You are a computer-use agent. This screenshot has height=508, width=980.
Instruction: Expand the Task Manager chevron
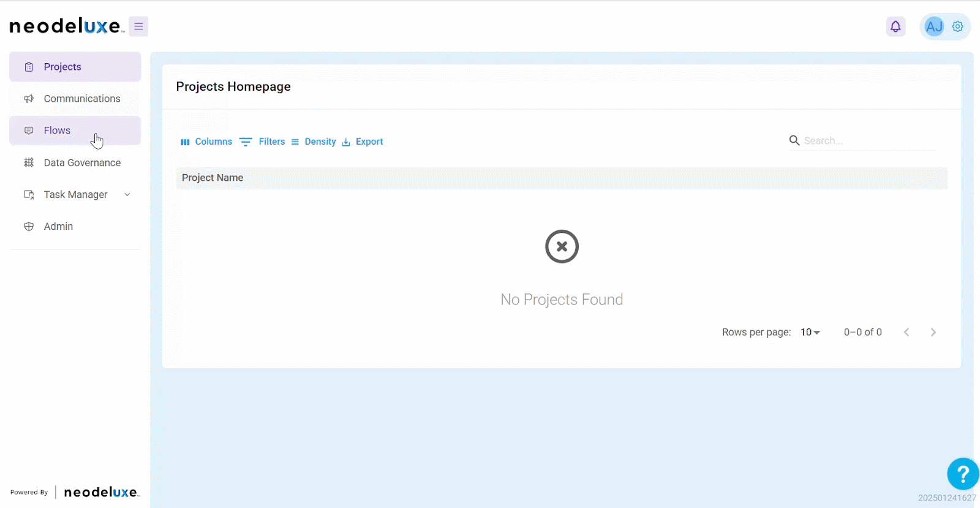pos(127,194)
